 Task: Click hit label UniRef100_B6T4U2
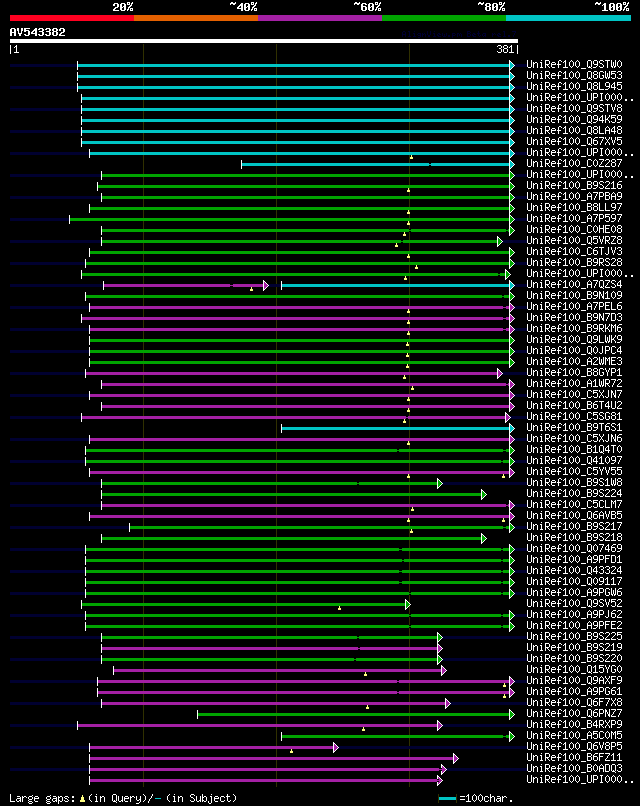574,406
